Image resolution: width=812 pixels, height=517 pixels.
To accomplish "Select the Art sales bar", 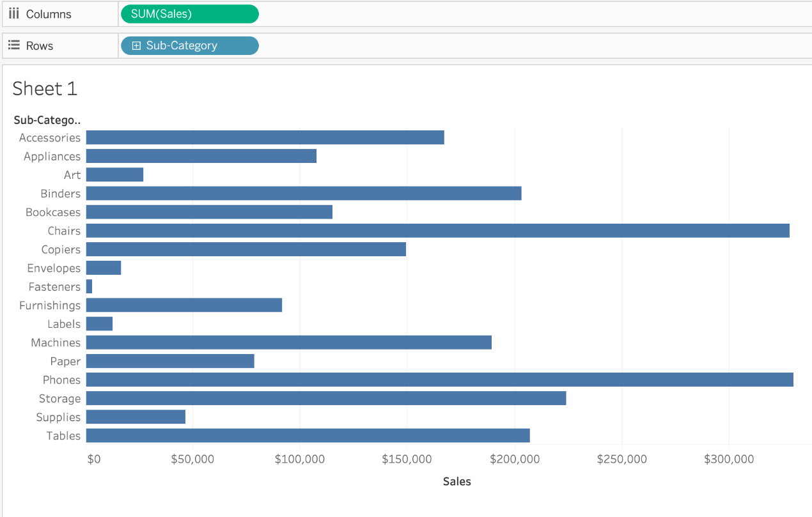I will click(x=114, y=175).
